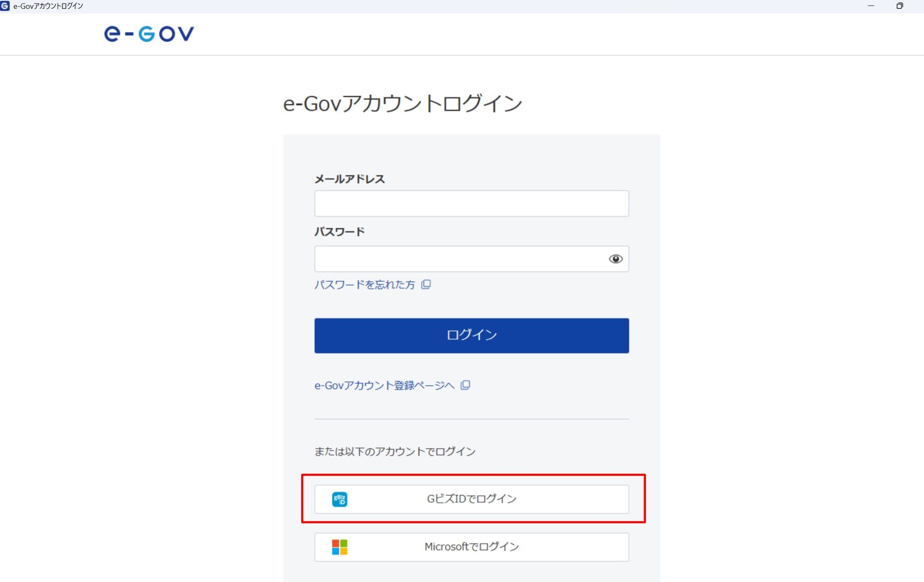
Task: Focus the パスワード input field
Action: click(460, 259)
